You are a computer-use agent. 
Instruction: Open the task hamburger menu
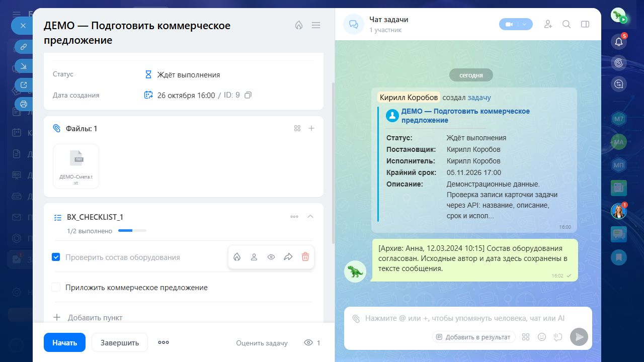[x=316, y=25]
